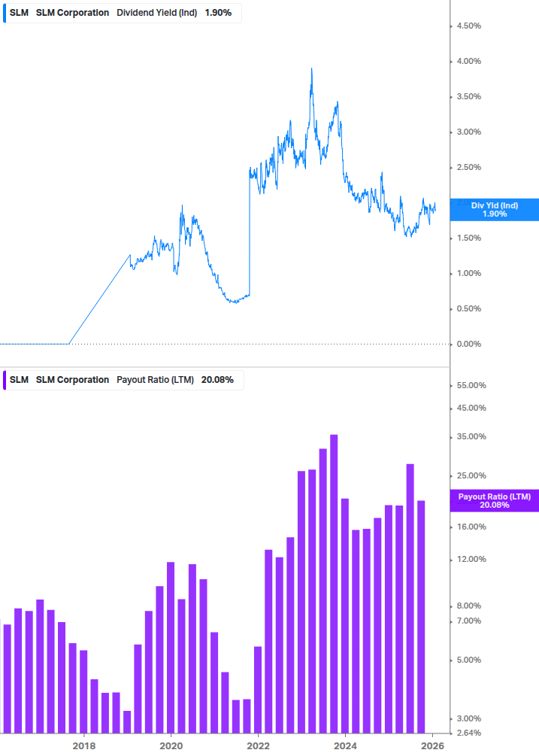
Task: Click the 5.00% payout ratio axis label
Action: click(468, 660)
